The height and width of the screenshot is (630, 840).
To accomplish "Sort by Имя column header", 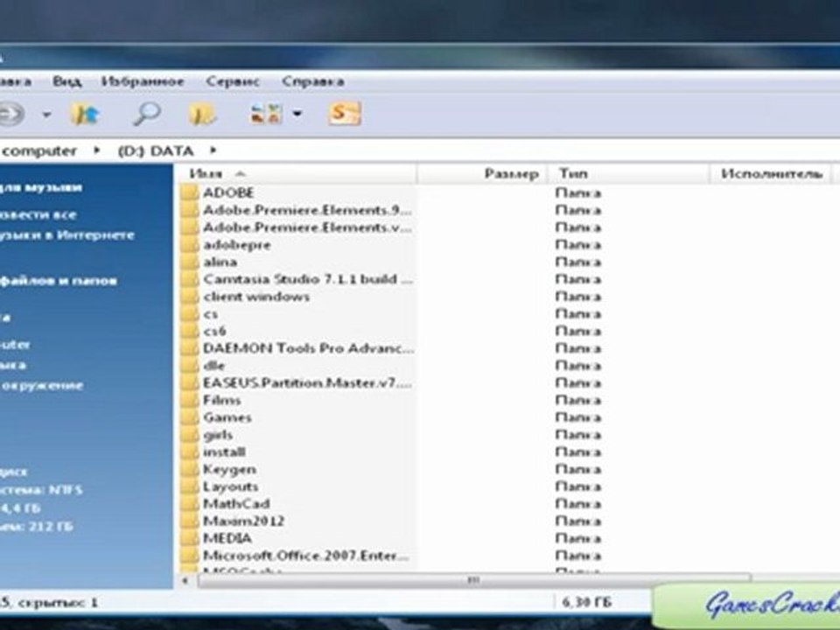I will (297, 173).
